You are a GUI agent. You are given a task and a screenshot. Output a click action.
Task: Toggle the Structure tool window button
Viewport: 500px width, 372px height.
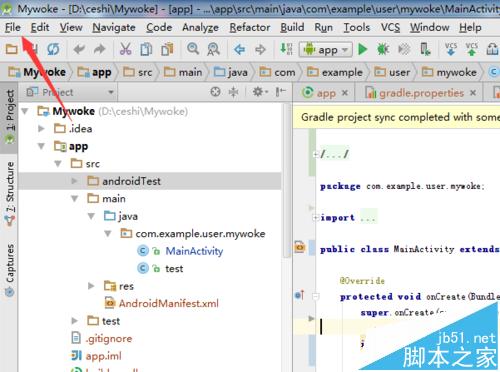(x=9, y=193)
